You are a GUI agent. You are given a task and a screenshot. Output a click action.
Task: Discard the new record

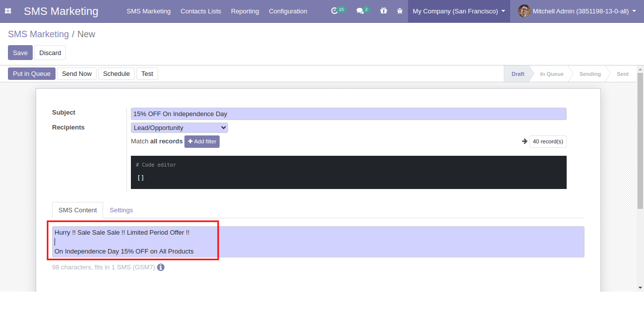coord(50,53)
